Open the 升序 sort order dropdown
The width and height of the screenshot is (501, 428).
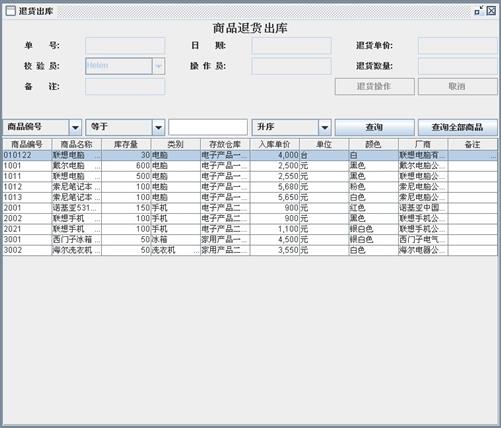coord(324,127)
